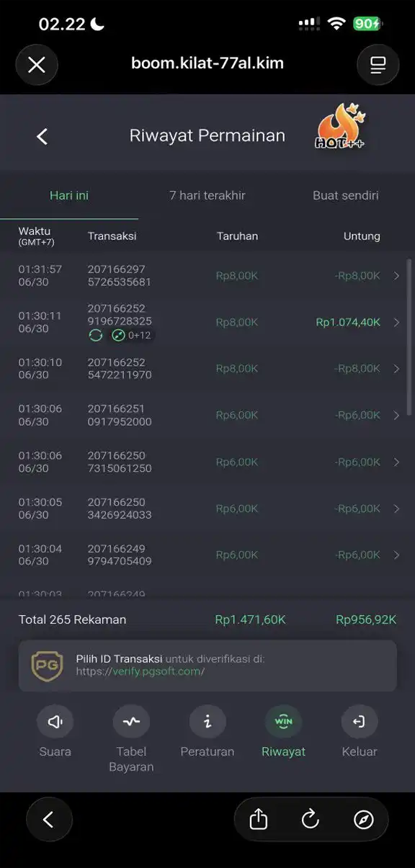Tap the Suara sound icon
415x868 pixels.
[x=55, y=721]
